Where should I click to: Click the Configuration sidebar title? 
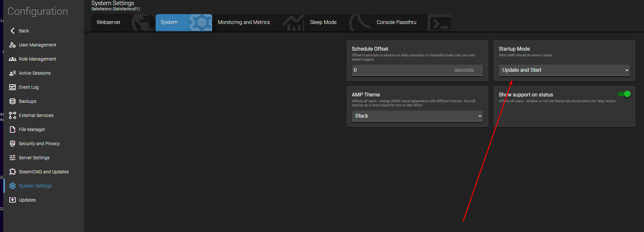[x=38, y=11]
